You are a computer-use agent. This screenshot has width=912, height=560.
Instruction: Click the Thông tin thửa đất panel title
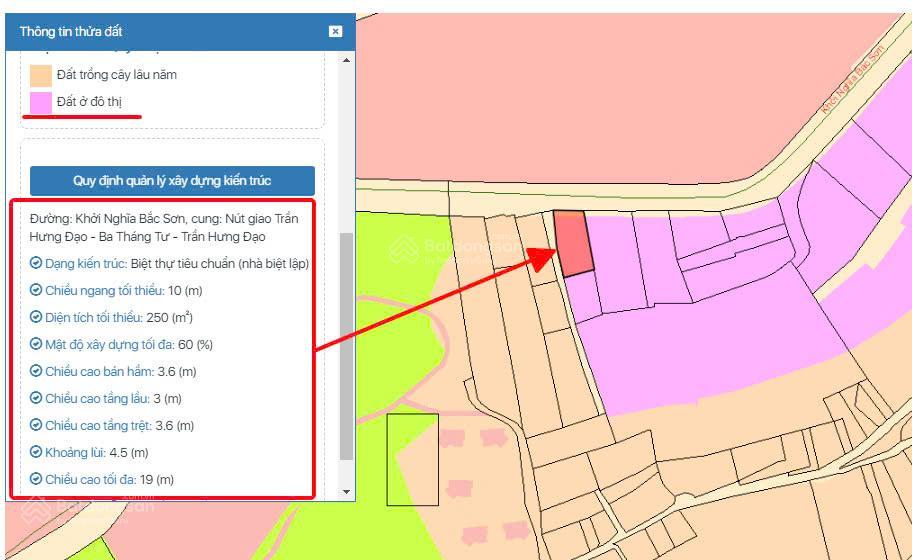click(x=71, y=31)
